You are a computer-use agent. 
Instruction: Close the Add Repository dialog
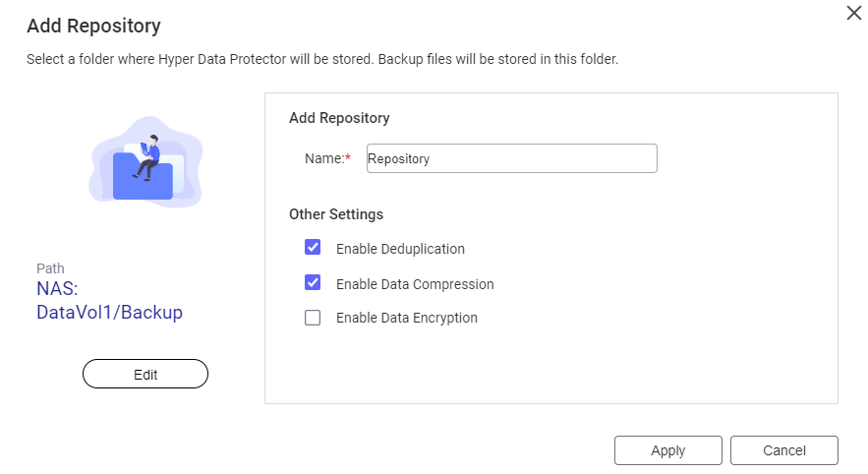point(853,13)
